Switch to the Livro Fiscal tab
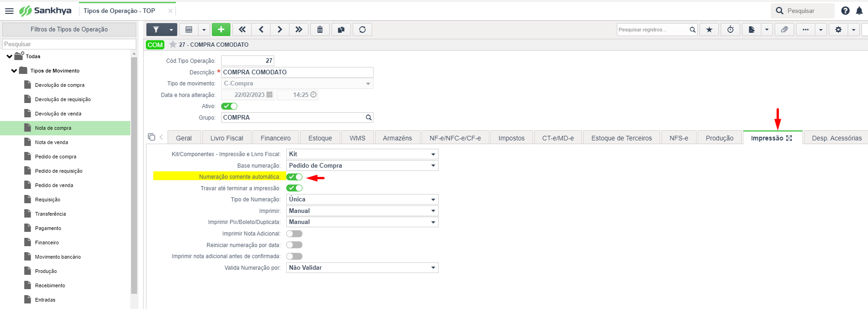 227,138
